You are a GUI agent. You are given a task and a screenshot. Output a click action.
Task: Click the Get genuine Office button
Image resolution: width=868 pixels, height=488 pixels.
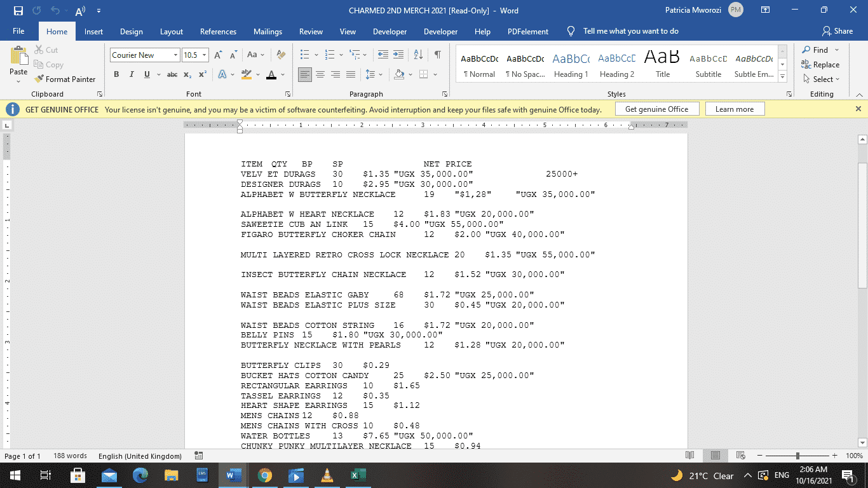[657, 108]
